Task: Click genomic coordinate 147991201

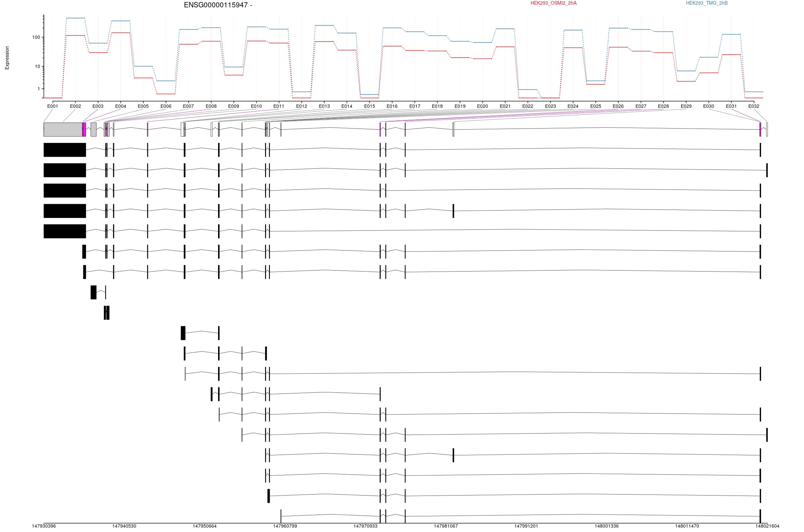Action: [526, 526]
